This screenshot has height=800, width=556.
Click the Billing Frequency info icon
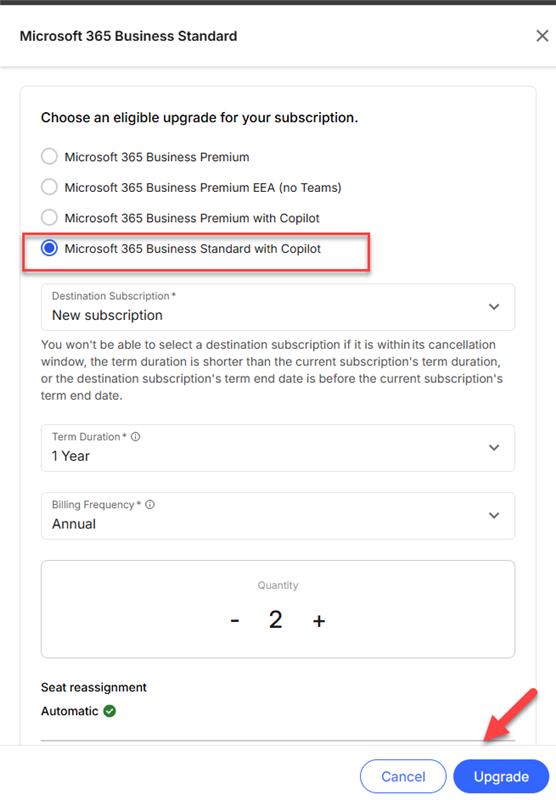tap(150, 505)
